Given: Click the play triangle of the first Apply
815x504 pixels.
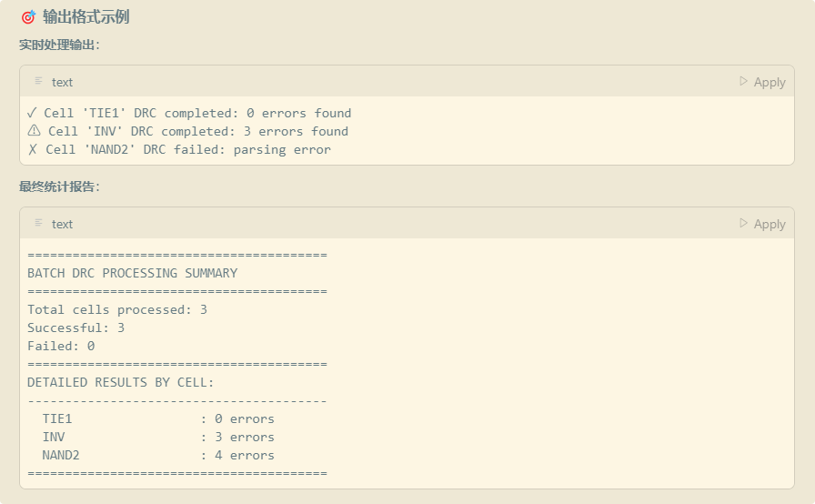Looking at the screenshot, I should [x=744, y=81].
